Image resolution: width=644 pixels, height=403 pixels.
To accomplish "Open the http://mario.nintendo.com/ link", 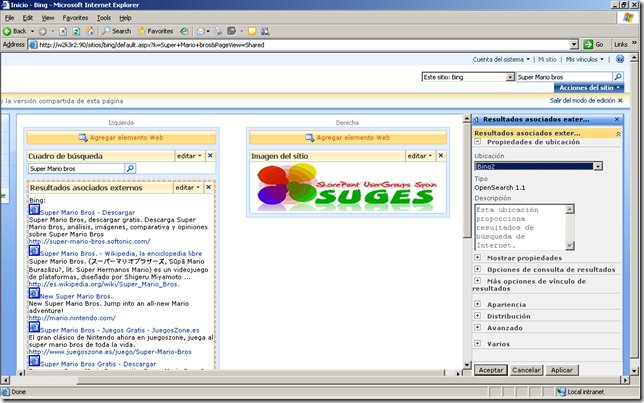I will (x=72, y=318).
